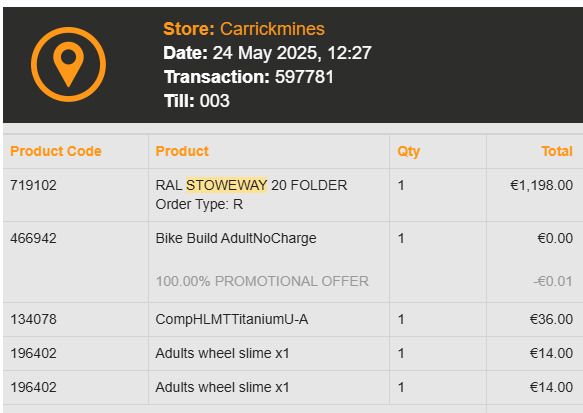The image size is (583, 413).
Task: Select the Carrickmines store name
Action: pyautogui.click(x=272, y=29)
